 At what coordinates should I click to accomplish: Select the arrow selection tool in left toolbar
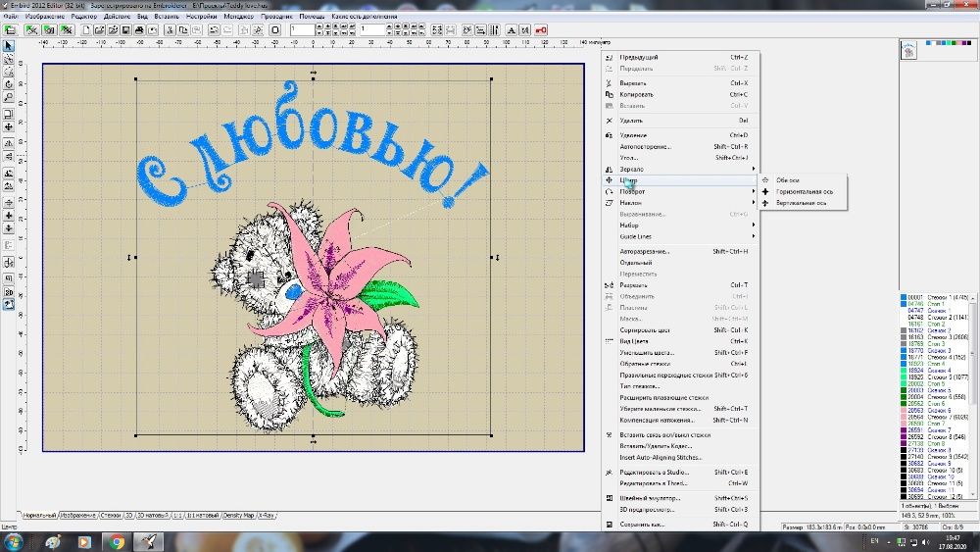tap(8, 46)
